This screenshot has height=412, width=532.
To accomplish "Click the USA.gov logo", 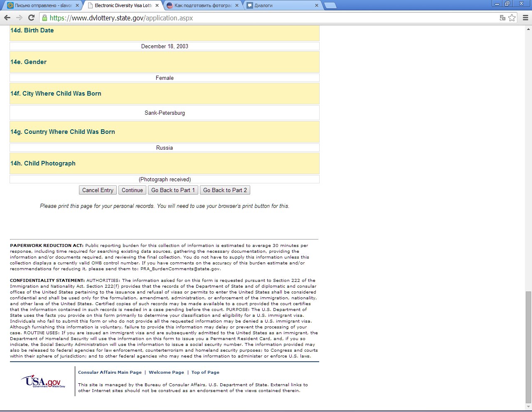I will [43, 381].
